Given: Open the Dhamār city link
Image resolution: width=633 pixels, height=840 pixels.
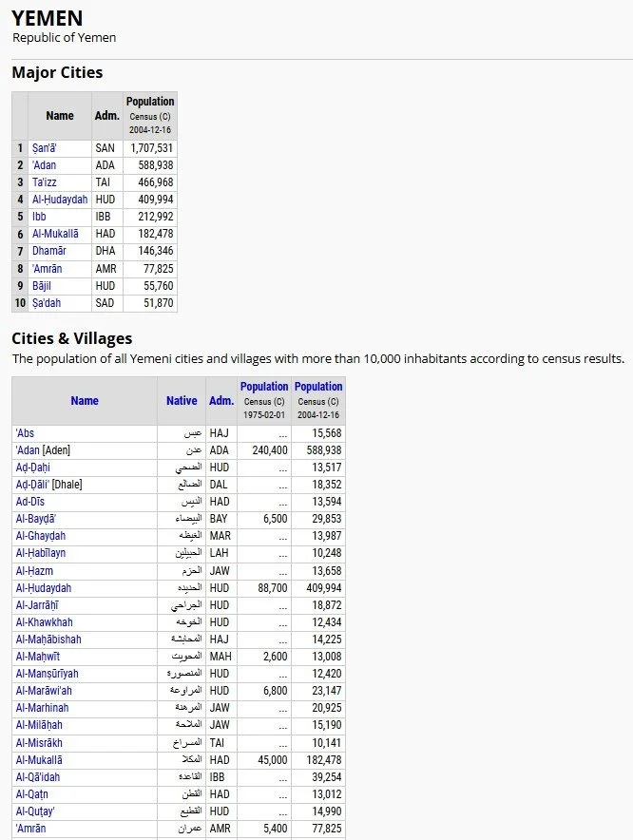Looking at the screenshot, I should coord(49,251).
